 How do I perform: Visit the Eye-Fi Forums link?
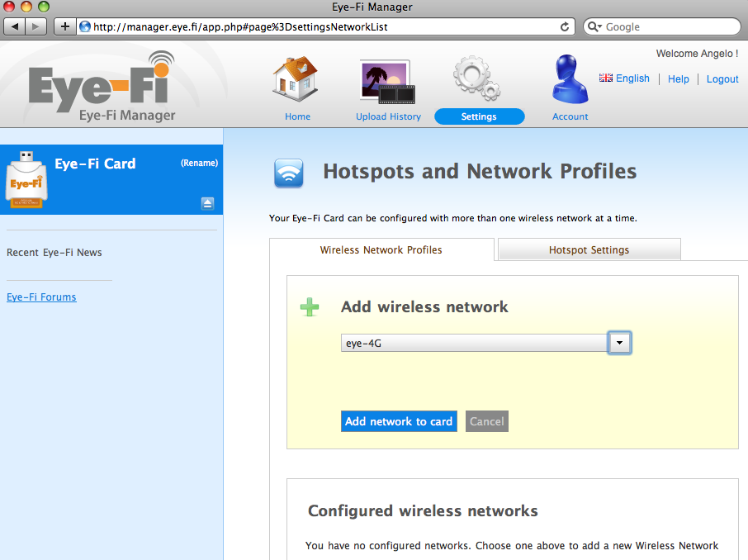[41, 297]
